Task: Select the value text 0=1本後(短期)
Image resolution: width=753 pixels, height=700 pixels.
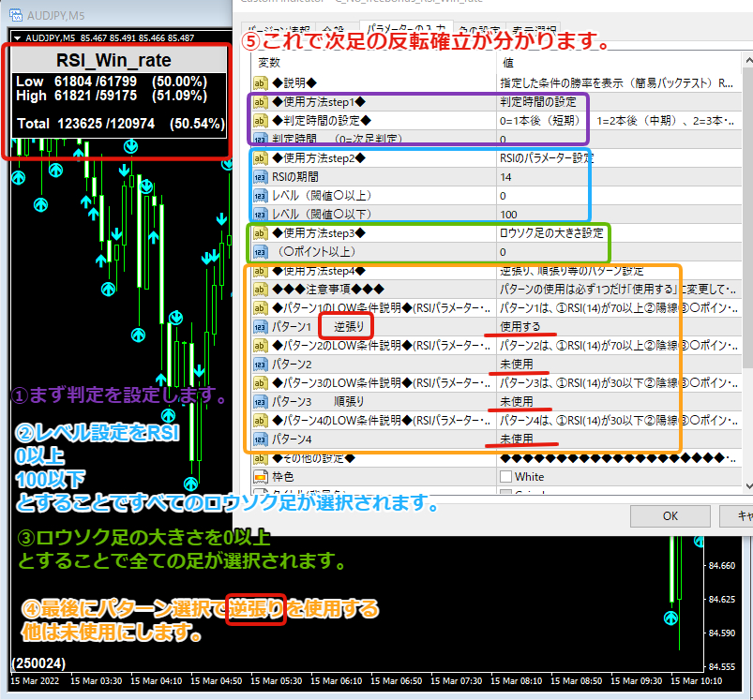Action: [x=540, y=121]
